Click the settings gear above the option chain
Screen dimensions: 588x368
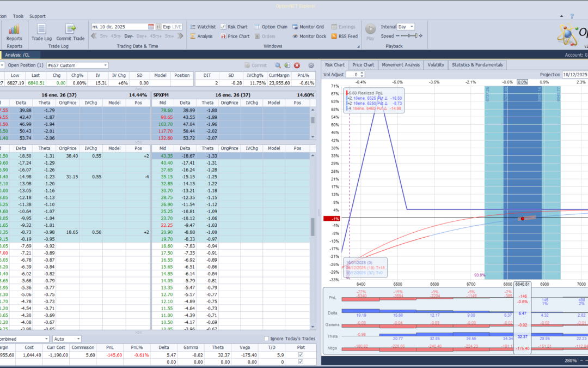click(311, 65)
